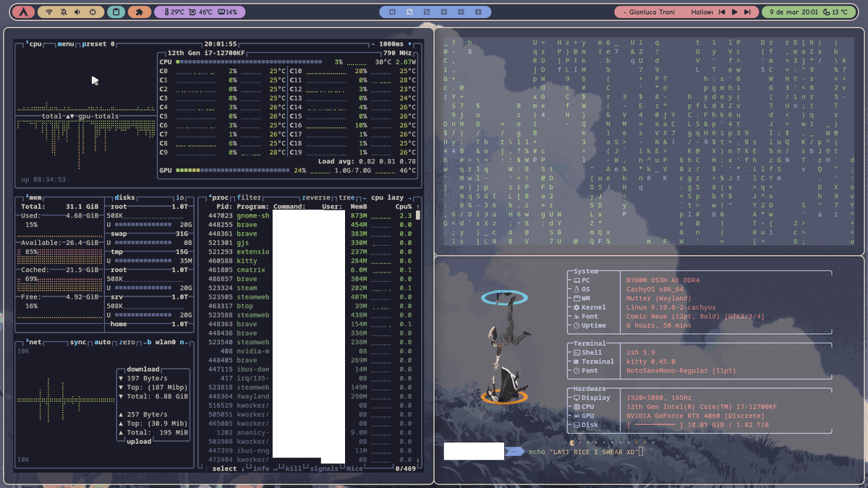Click the 29°C thermometer temperature indicator

(x=175, y=12)
